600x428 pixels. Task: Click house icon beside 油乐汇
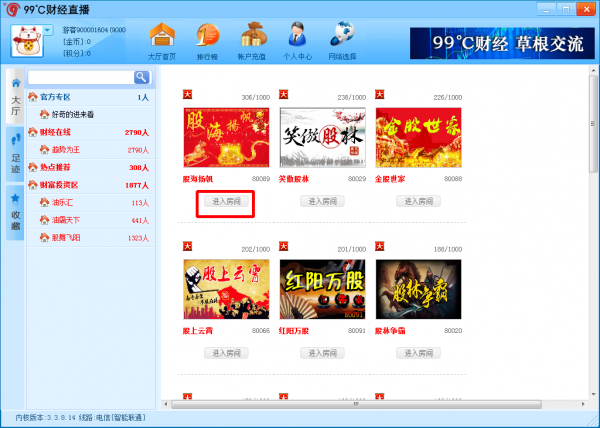(x=45, y=202)
